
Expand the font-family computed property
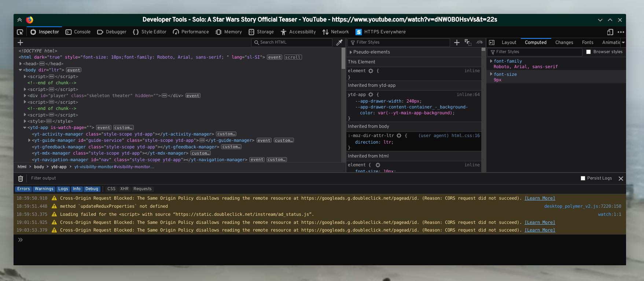pos(491,61)
